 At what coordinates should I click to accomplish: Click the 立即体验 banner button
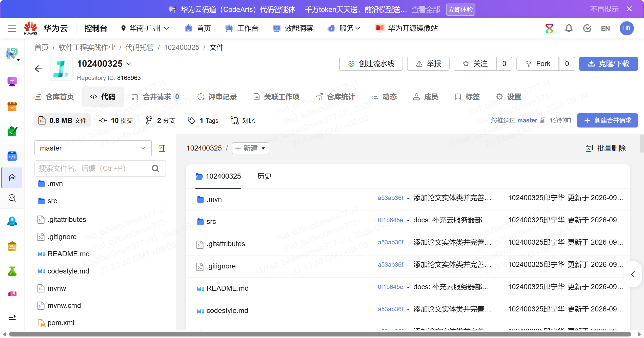(460, 10)
